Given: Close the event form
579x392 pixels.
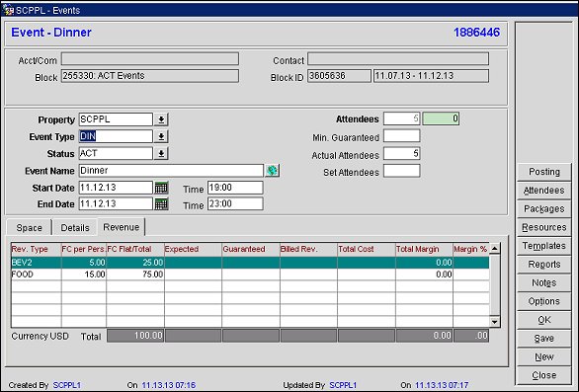Looking at the screenshot, I should coord(543,375).
